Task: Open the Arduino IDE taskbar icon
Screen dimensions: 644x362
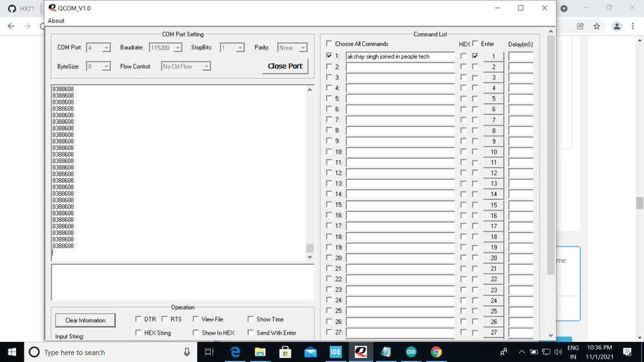Action: pos(411,352)
